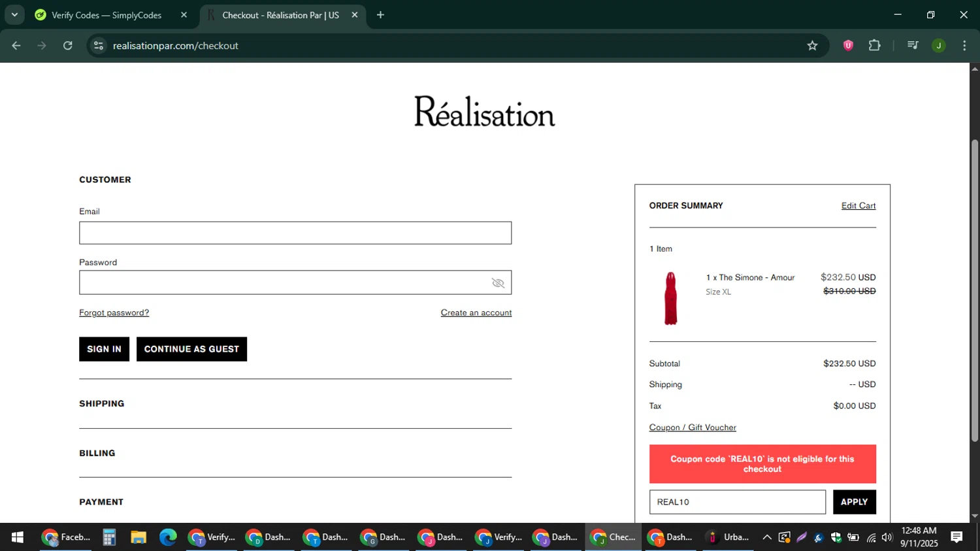The height and width of the screenshot is (551, 980).
Task: Go forward in browser history
Action: click(x=42, y=46)
